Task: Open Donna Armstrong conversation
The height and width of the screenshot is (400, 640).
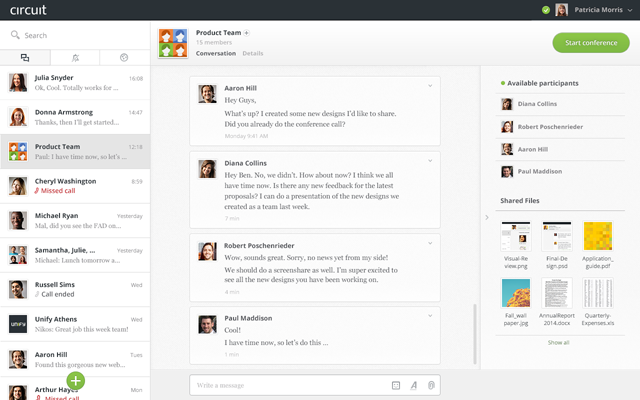Action: click(75, 117)
